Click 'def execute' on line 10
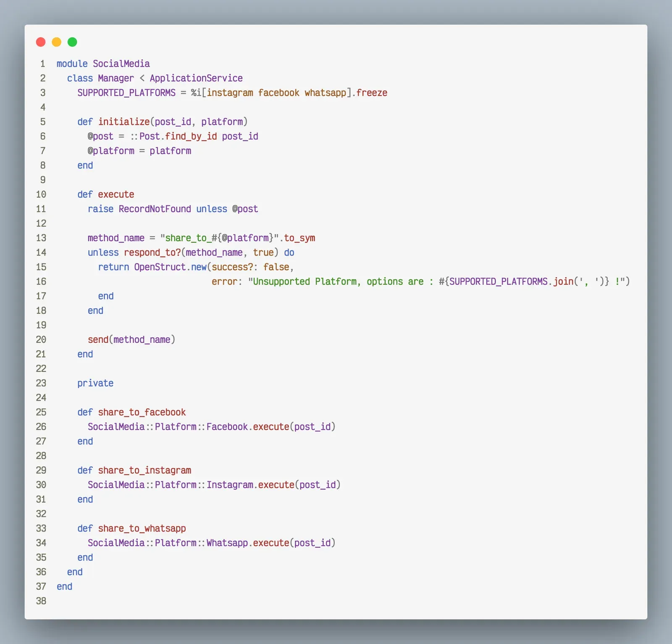 point(106,195)
